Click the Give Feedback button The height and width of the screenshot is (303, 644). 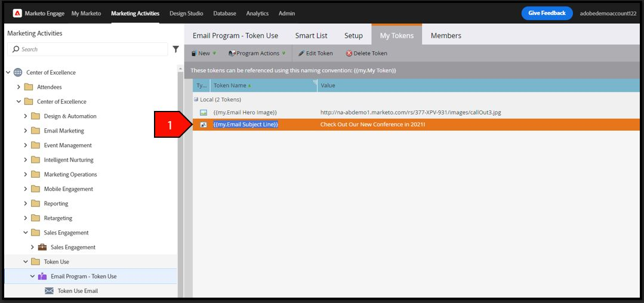pyautogui.click(x=547, y=13)
